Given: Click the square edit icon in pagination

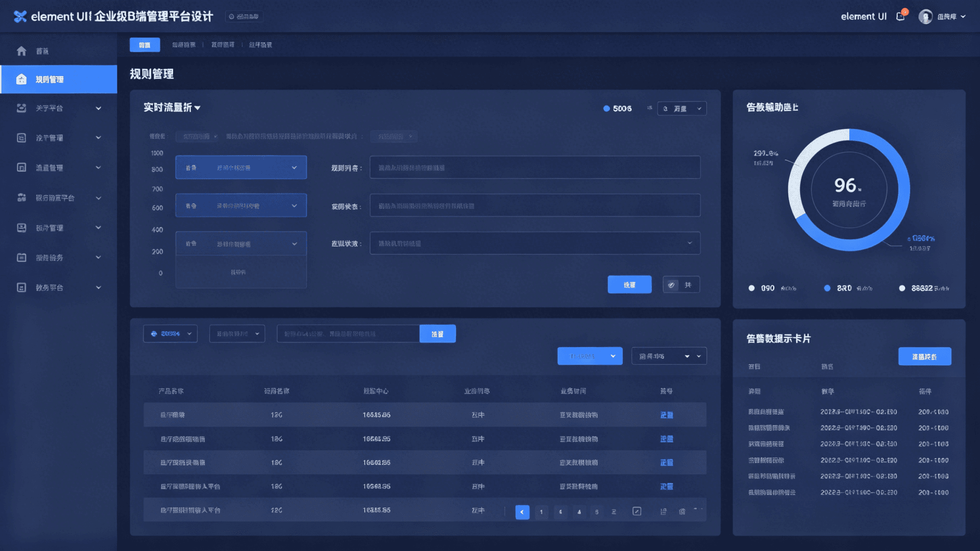Looking at the screenshot, I should (636, 511).
